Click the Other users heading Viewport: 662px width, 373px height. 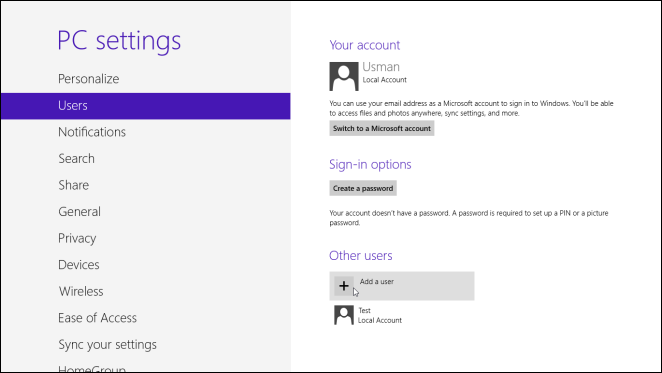pos(361,256)
